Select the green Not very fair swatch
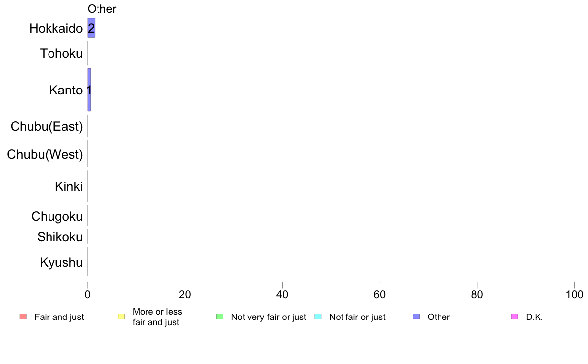 [x=220, y=317]
